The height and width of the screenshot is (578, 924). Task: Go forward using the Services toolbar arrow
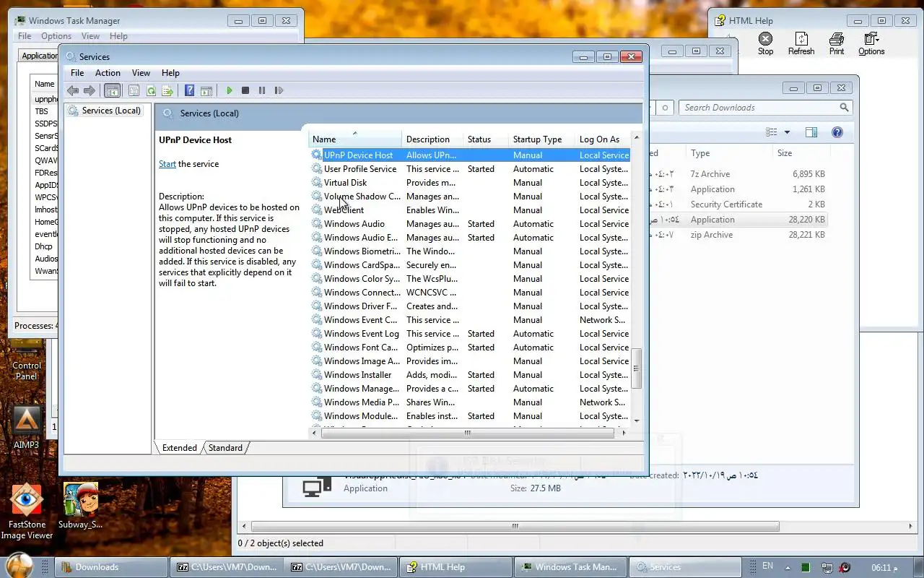click(90, 90)
